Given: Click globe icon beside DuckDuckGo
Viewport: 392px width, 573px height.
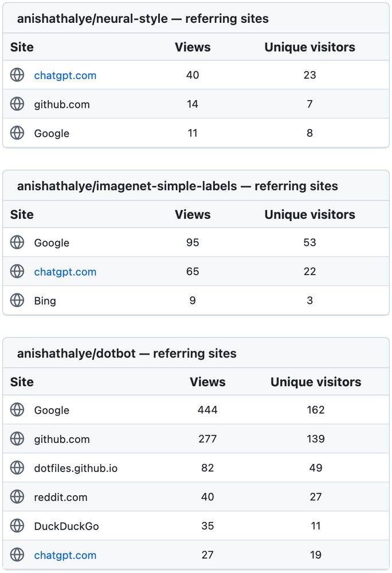Looking at the screenshot, I should pos(17,525).
